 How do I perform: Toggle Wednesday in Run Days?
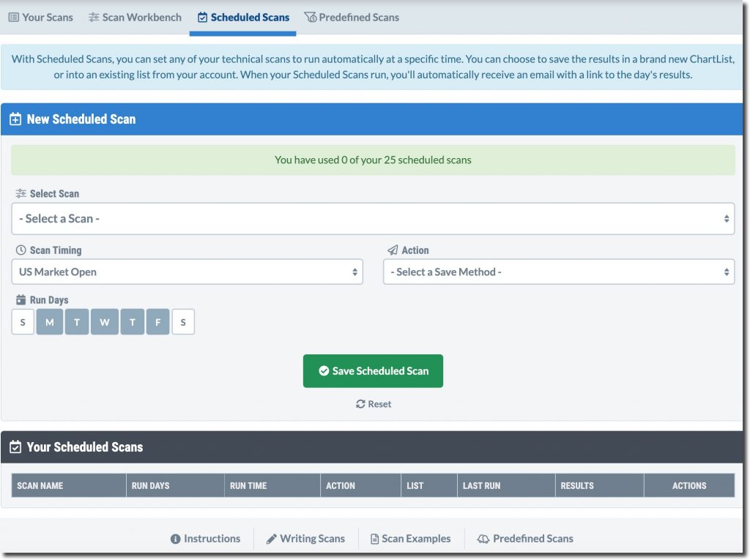(x=105, y=322)
